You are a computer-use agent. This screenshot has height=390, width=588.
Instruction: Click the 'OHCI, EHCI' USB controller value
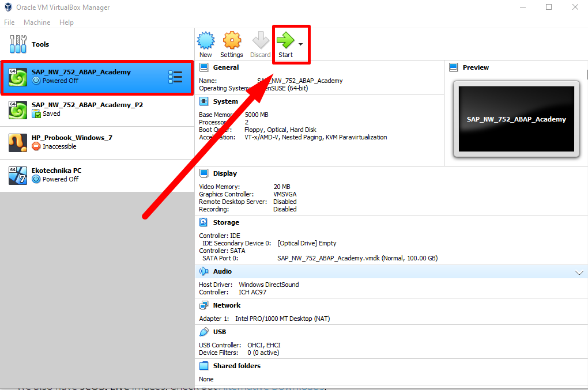tap(263, 345)
